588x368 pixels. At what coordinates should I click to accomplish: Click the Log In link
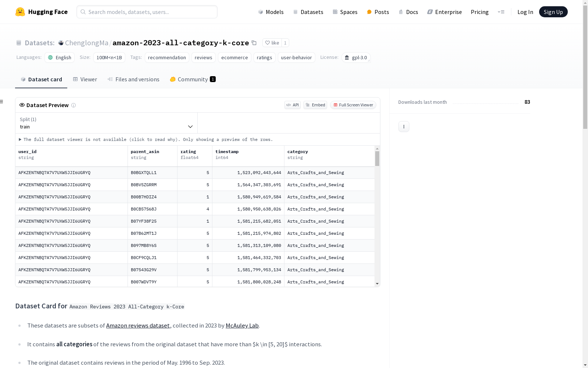click(x=525, y=12)
